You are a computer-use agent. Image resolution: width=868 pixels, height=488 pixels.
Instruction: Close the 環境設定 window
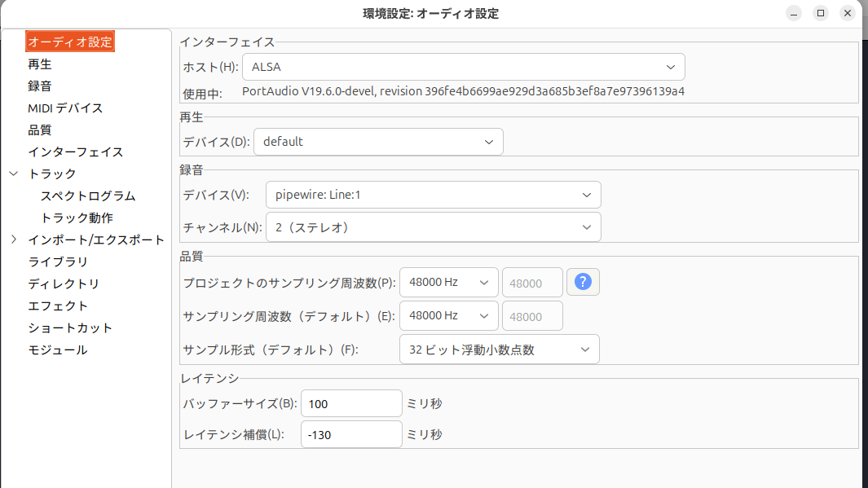coord(847,13)
